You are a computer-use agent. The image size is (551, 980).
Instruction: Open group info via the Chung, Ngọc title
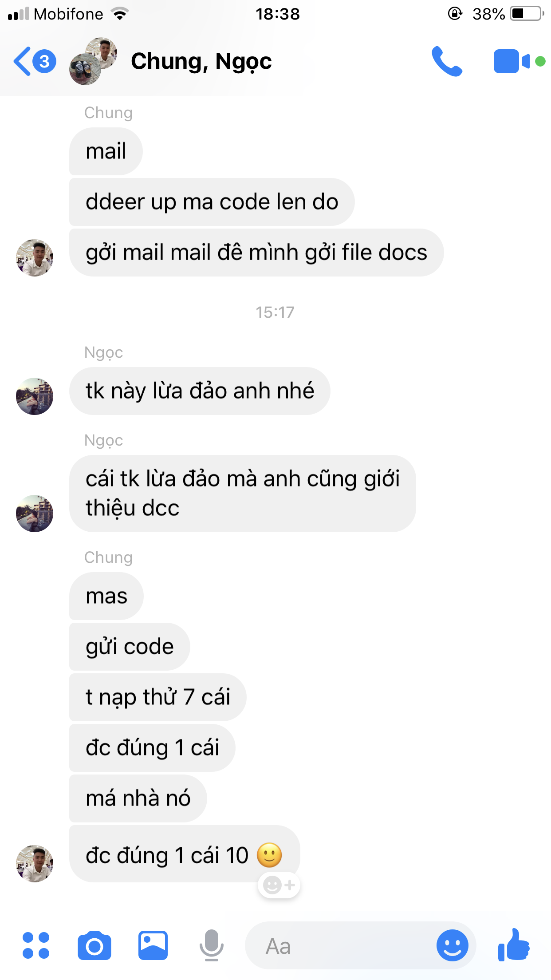pos(201,61)
